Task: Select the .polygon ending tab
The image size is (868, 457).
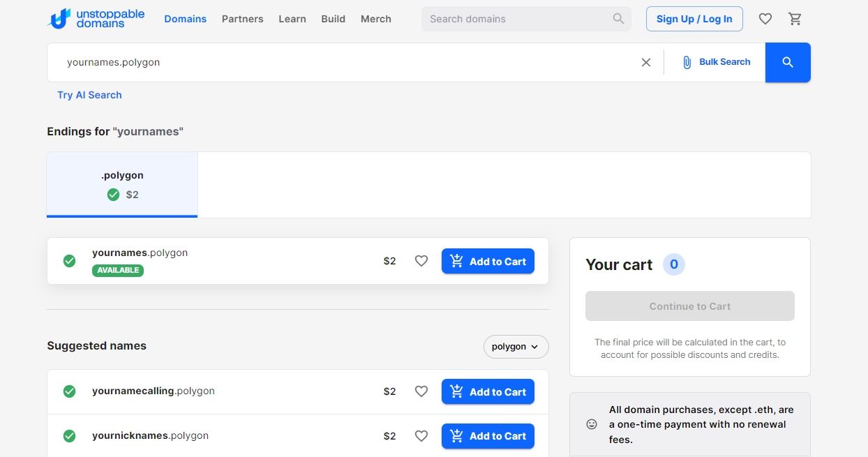Action: [122, 185]
